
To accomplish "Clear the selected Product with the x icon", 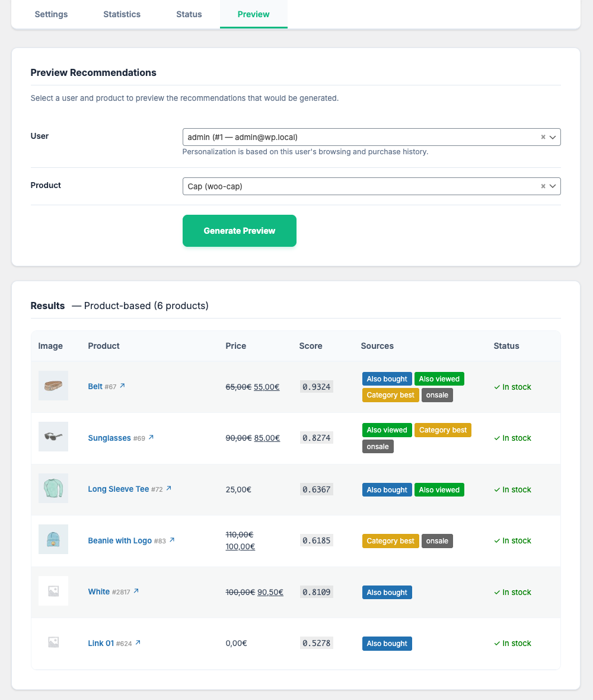I will (543, 186).
